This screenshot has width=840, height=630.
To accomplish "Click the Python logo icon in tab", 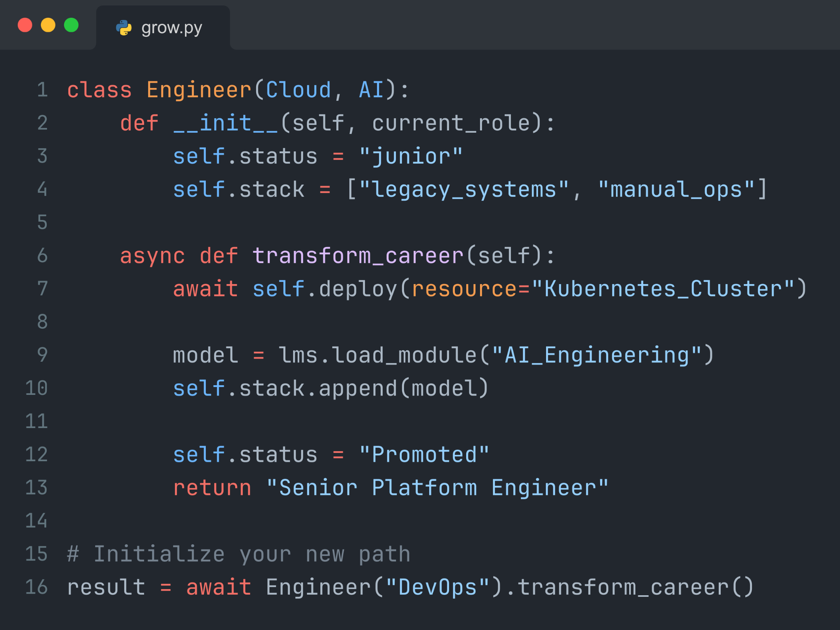I will [x=123, y=28].
